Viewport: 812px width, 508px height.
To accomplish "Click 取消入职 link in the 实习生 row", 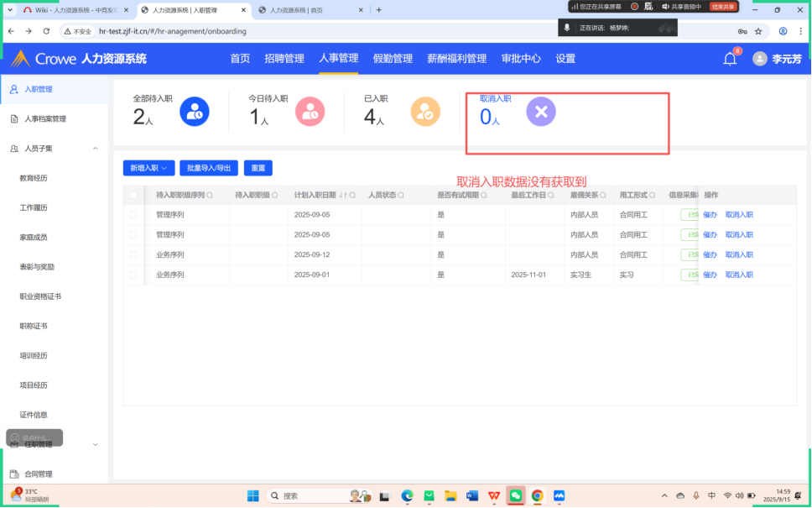I will (x=739, y=275).
